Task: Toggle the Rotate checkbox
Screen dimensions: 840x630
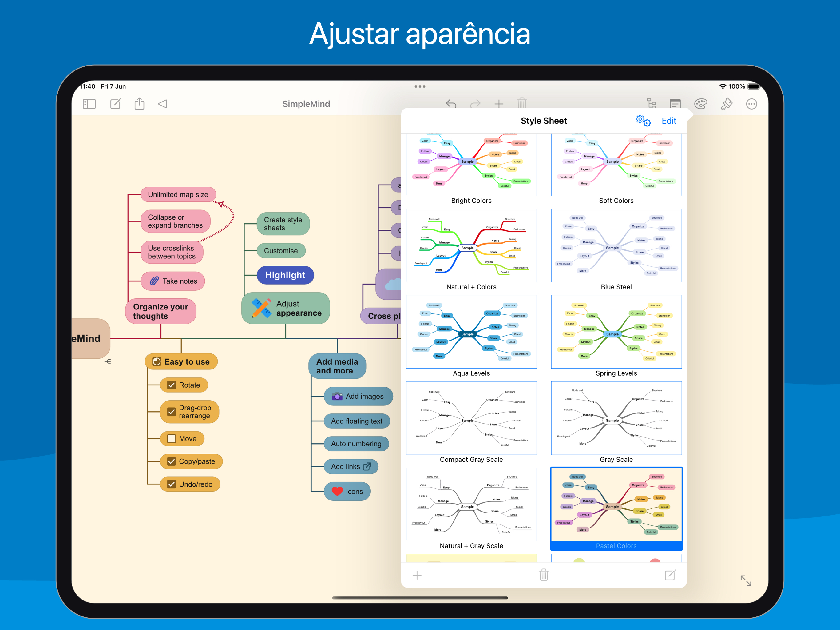Action: (x=172, y=385)
